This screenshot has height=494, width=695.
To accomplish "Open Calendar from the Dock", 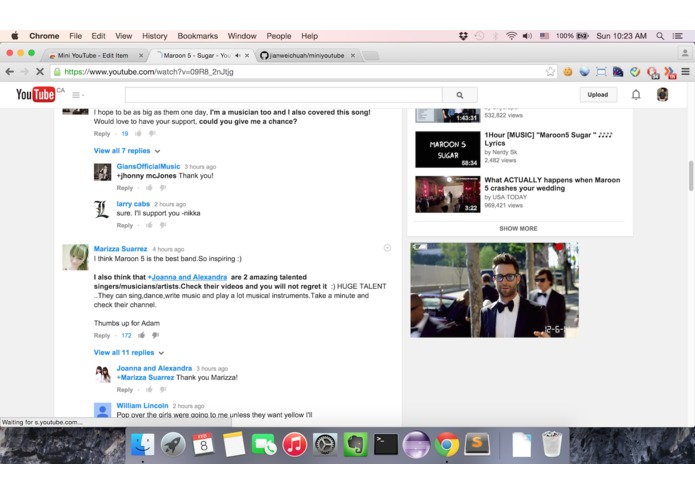I will click(x=203, y=444).
